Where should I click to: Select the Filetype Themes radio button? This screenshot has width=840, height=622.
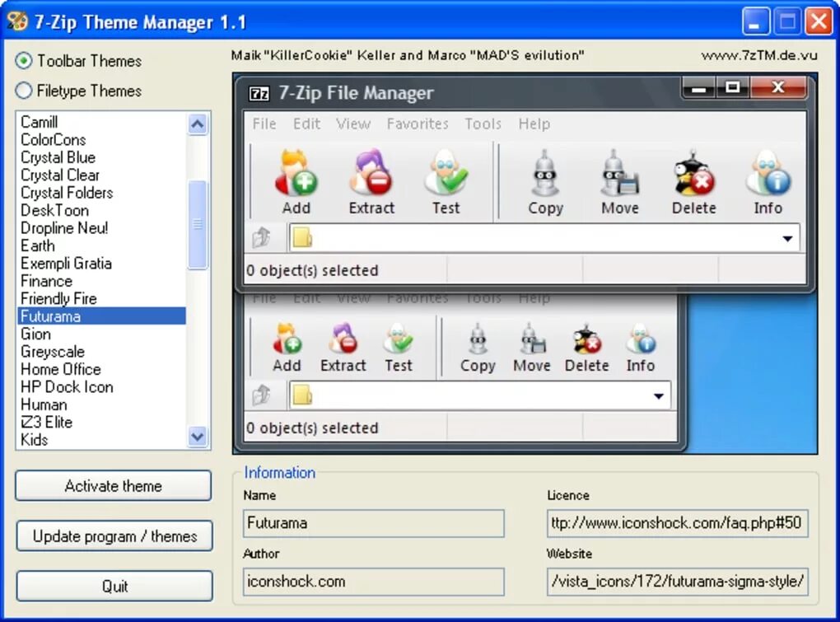coord(24,91)
